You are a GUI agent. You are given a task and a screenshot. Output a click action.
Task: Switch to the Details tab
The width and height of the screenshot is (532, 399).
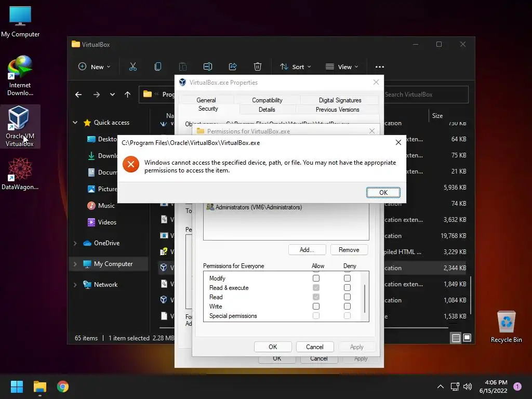click(267, 110)
